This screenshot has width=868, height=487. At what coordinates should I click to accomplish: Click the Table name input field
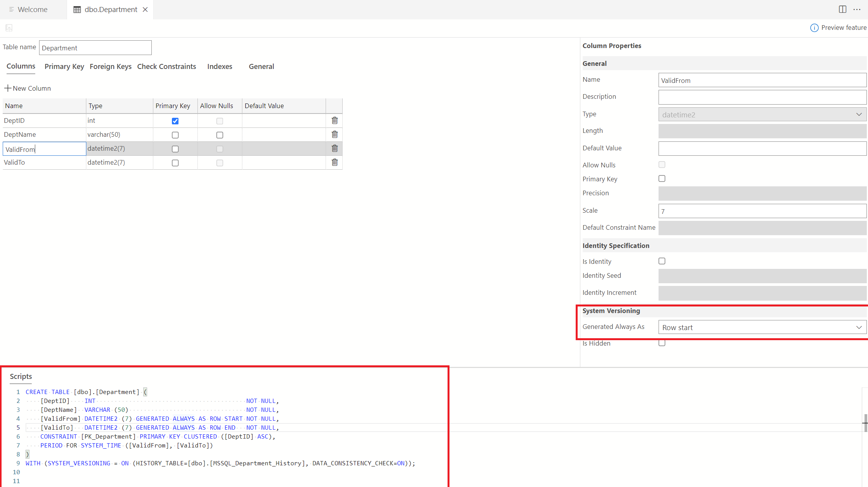(95, 48)
